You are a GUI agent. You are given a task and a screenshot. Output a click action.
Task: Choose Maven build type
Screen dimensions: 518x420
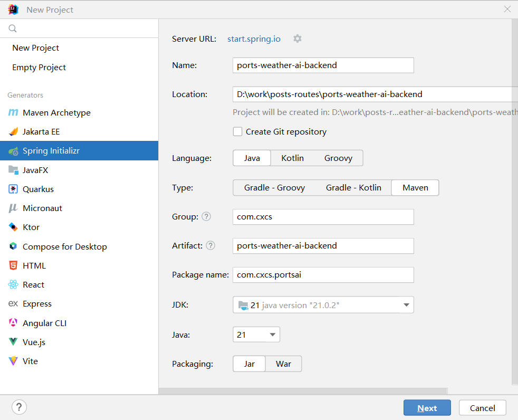pos(415,188)
